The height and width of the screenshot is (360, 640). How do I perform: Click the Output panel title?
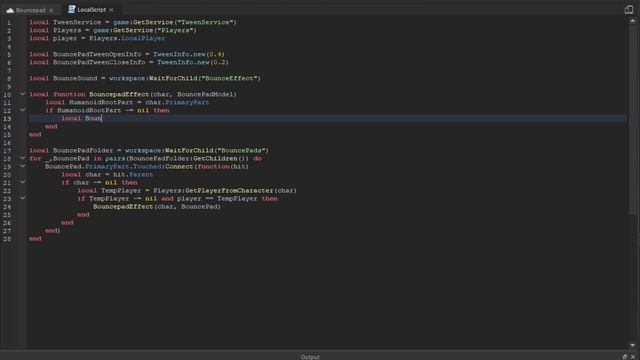click(310, 357)
